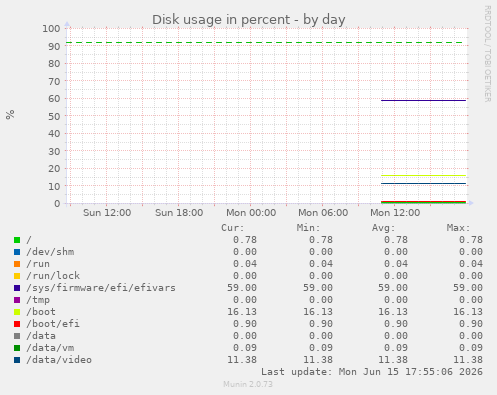The height and width of the screenshot is (395, 497).
Task: Click the Last update timestamp text
Action: point(372,372)
